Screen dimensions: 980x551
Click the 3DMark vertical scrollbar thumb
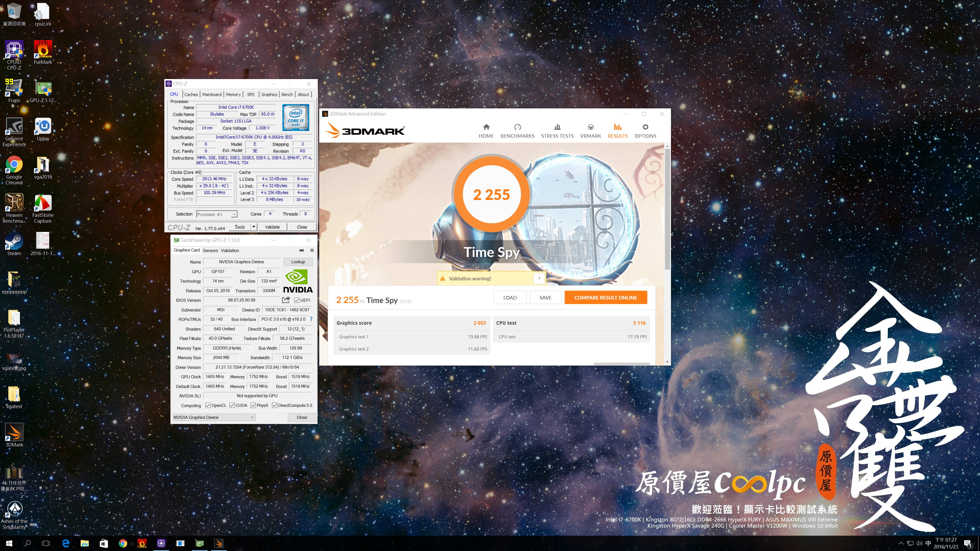667,209
